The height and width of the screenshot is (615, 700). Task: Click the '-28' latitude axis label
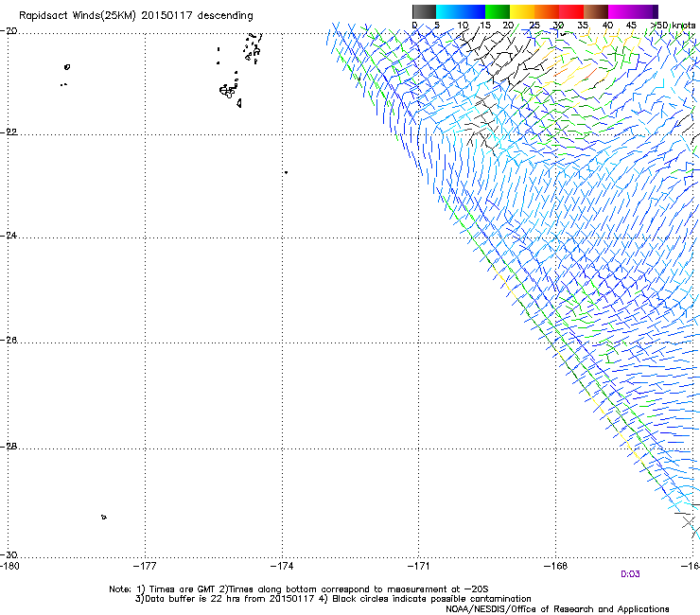pos(9,447)
